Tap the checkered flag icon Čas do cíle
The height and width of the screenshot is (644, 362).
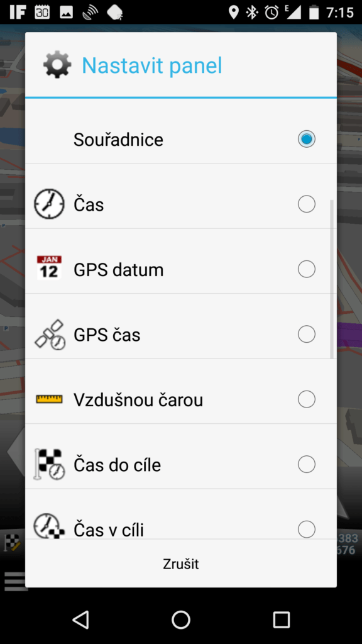point(49,465)
